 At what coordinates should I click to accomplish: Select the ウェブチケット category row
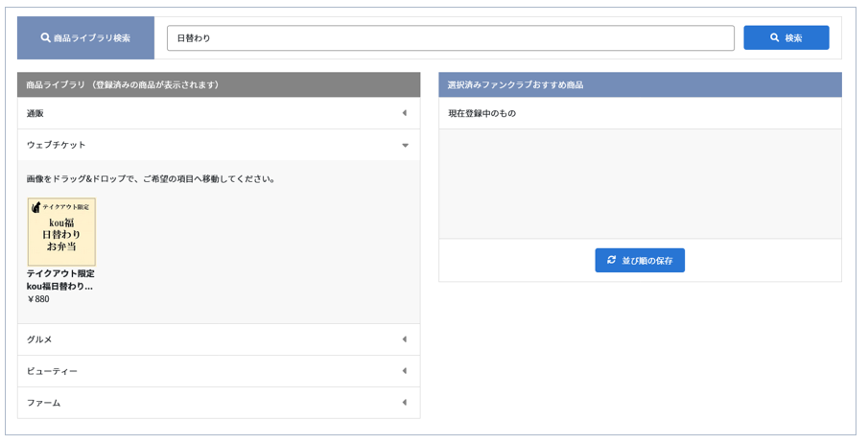(x=219, y=145)
